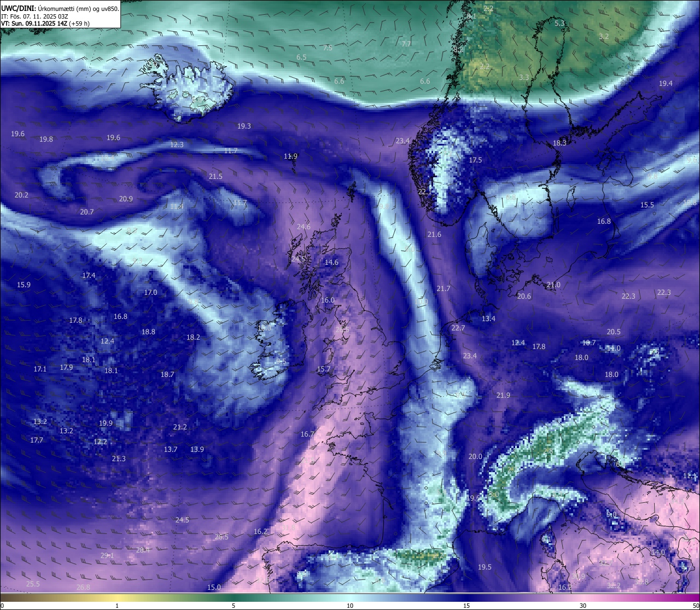Image resolution: width=700 pixels, height=610 pixels.
Task: Click the 19.4 value near the right edge
Action: point(666,83)
